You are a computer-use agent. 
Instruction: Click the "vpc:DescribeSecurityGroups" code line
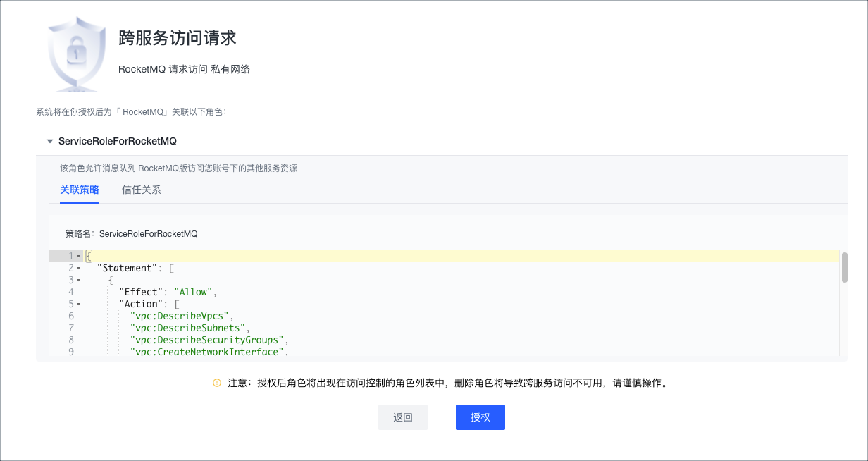[210, 340]
